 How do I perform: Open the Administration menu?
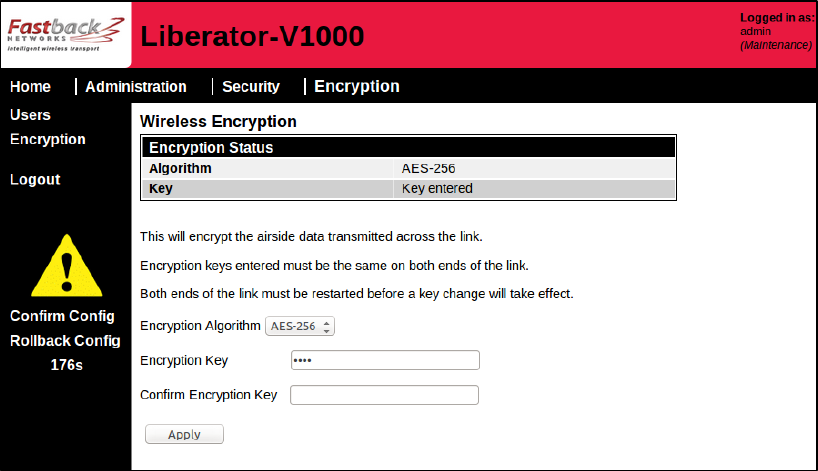[x=136, y=87]
